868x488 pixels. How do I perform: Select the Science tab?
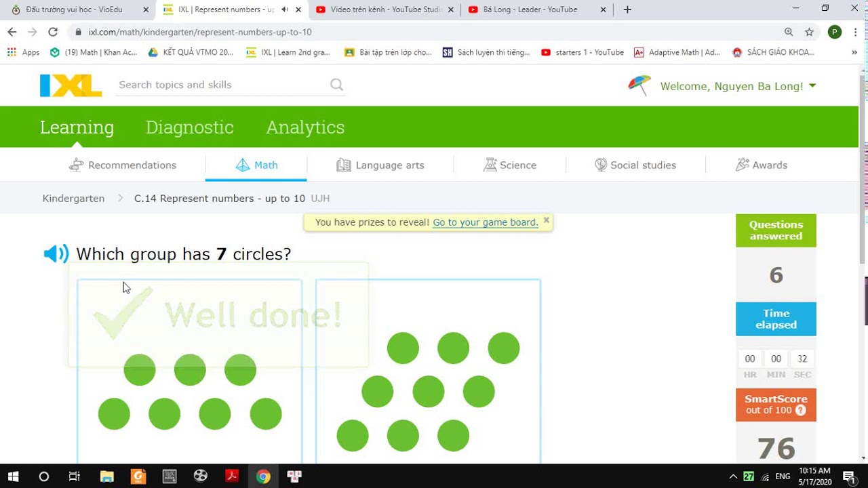tap(510, 165)
